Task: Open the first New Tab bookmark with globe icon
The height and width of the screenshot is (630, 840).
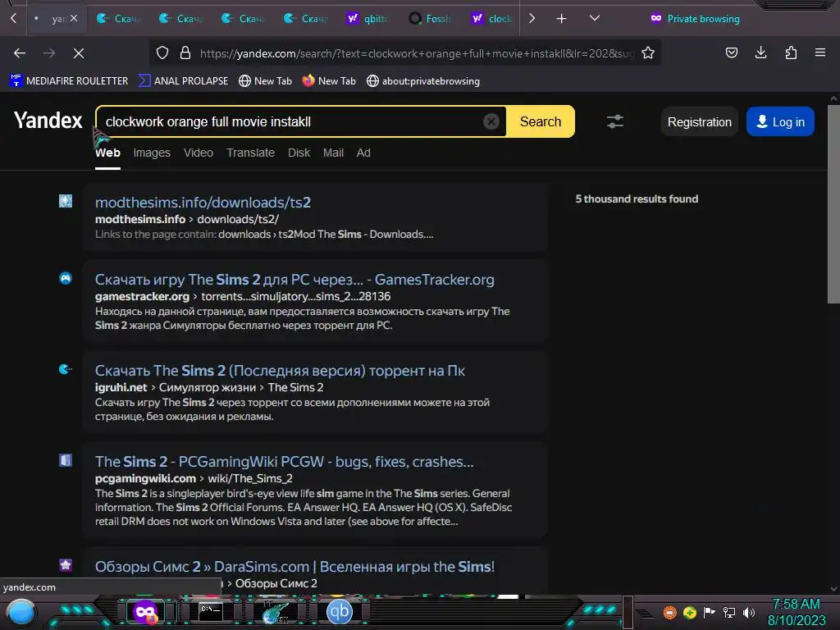Action: [265, 81]
